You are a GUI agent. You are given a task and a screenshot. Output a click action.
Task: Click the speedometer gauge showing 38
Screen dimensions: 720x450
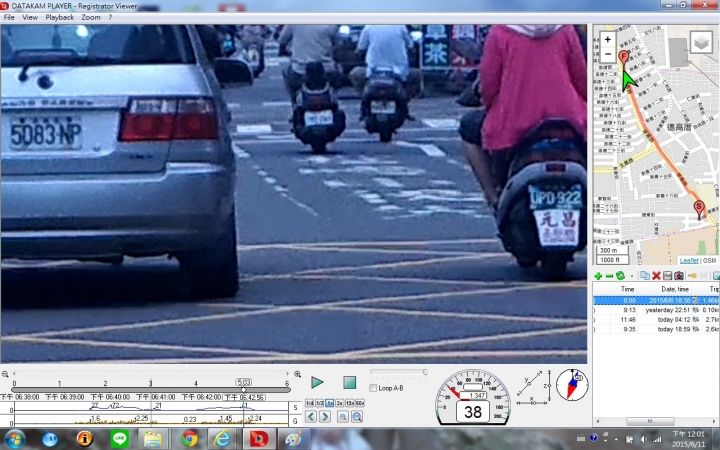coord(473,398)
